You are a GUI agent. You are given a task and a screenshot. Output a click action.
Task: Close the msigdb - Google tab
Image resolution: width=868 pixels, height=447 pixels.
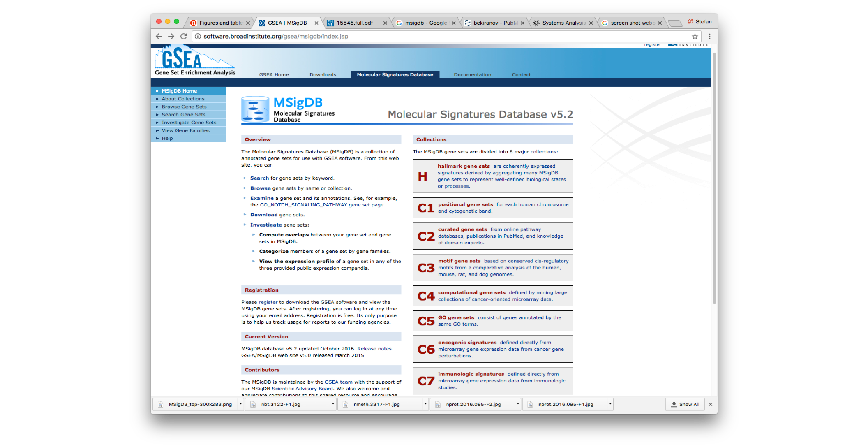pyautogui.click(x=454, y=23)
